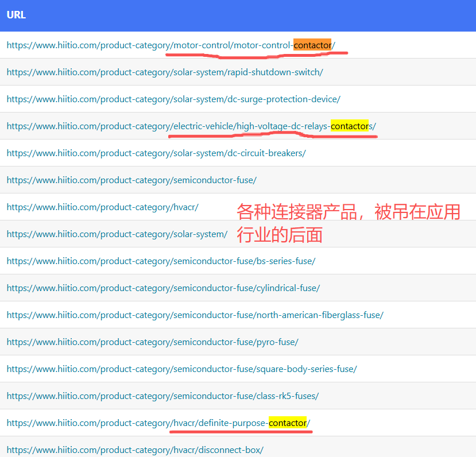
Task: Open the rapid-shutdown-switch URL
Action: pyautogui.click(x=165, y=72)
